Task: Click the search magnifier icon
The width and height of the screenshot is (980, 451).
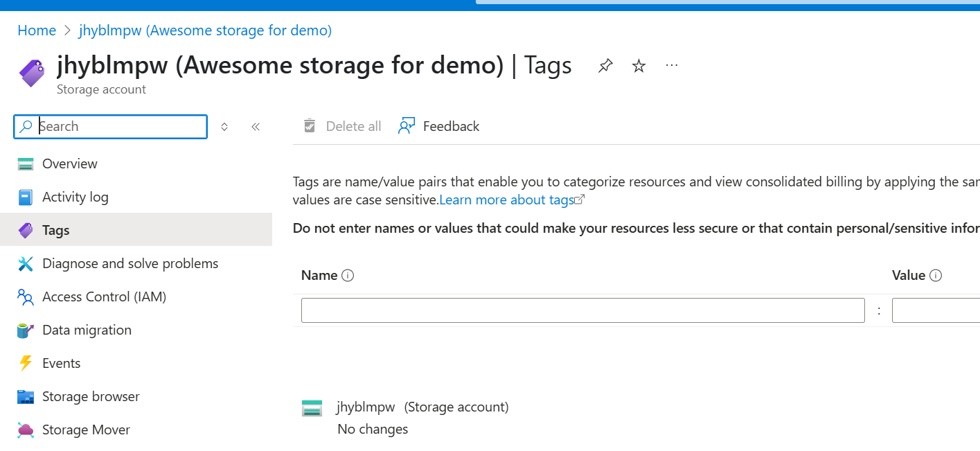Action: coord(26,127)
